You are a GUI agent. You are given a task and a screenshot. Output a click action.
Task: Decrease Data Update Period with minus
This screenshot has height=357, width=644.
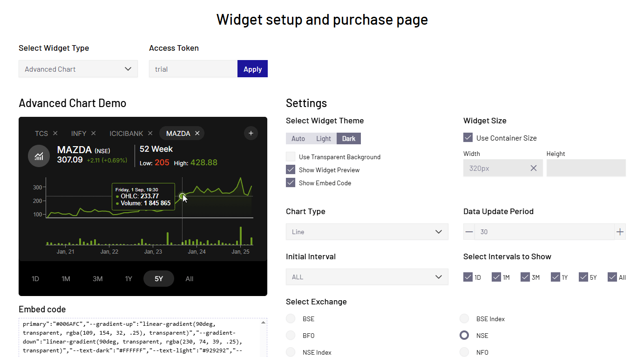coord(469,232)
